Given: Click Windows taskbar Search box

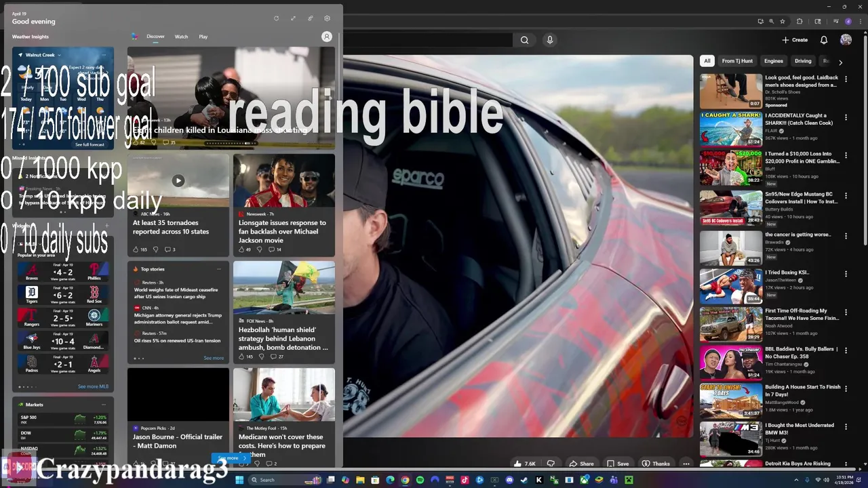Looking at the screenshot, I should point(285,480).
